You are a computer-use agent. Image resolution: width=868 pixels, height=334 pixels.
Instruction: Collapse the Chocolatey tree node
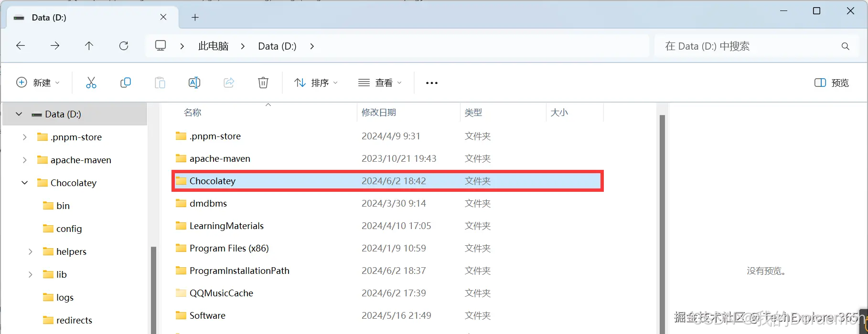click(x=25, y=183)
